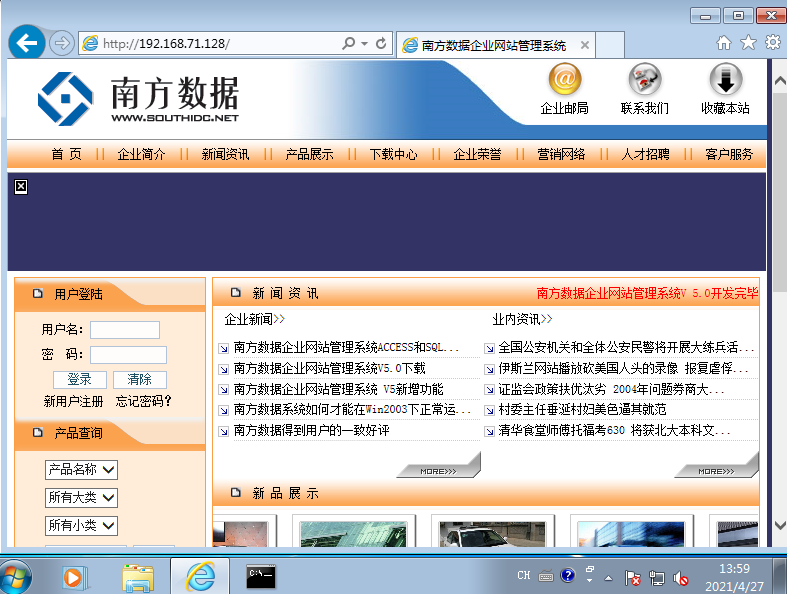Open news 南方数据系统如何才能在Win2003下正常运...
The width and height of the screenshot is (787, 594).
pyautogui.click(x=352, y=410)
